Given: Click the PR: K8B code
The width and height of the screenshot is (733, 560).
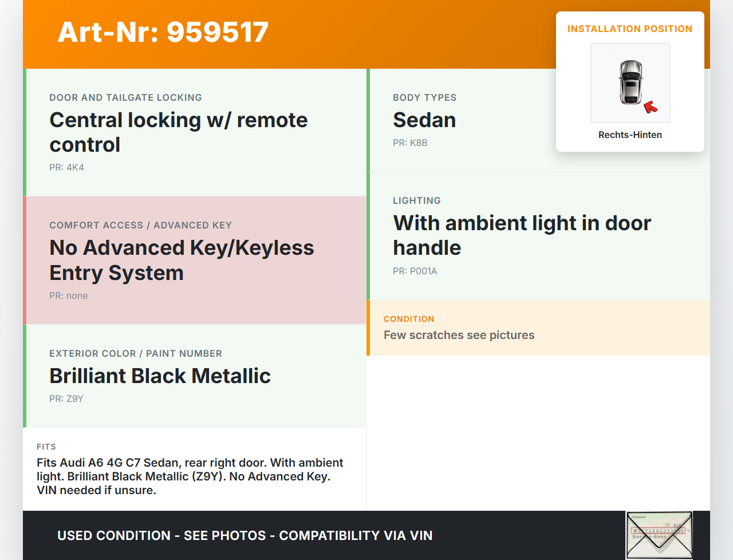Looking at the screenshot, I should (x=410, y=143).
